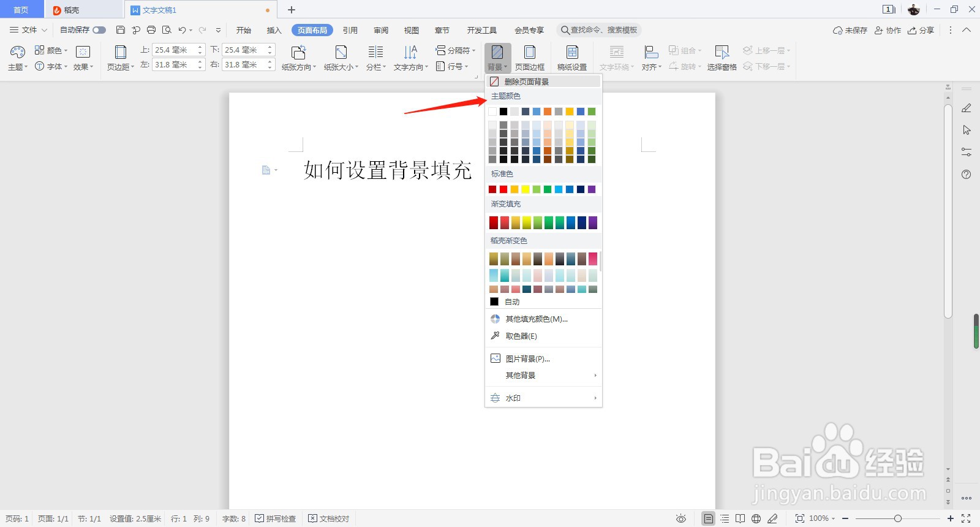Toggle 文档校对 document proofreading
980x527 pixels.
(x=328, y=518)
